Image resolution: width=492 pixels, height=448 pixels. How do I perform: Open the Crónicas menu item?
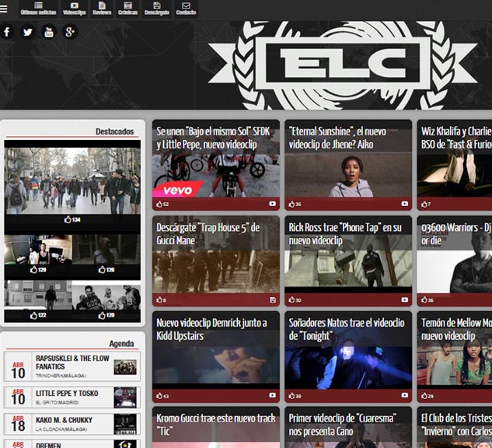pos(127,9)
